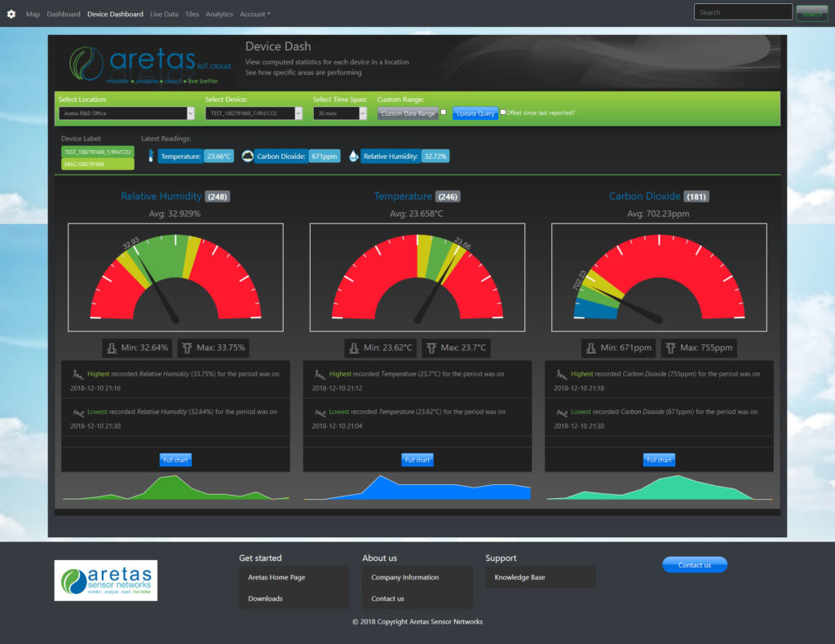Click the chart icon by Highest Carbon Dioxide
The image size is (835, 644).
point(561,374)
